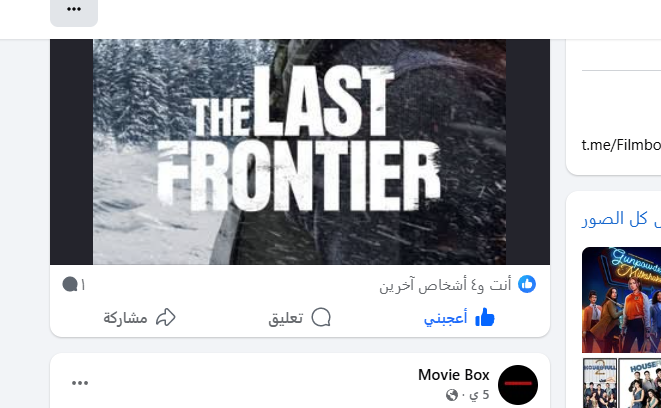View the Gunpowder Milkshake poster thumbnail

621,300
